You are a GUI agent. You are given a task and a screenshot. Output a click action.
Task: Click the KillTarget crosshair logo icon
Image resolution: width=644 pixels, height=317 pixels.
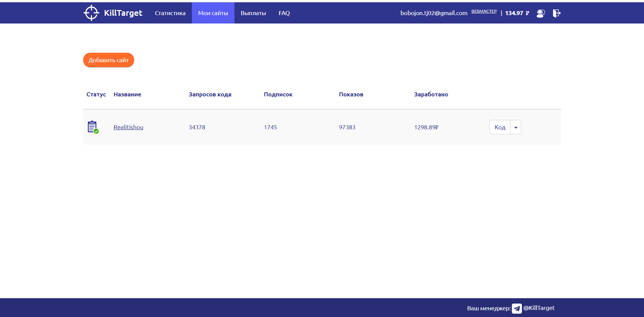(x=91, y=13)
